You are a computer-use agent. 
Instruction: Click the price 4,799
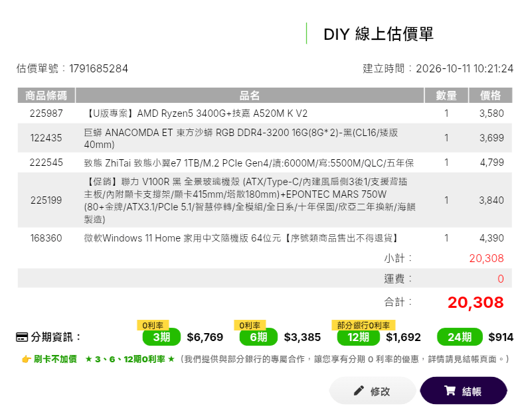coord(491,163)
